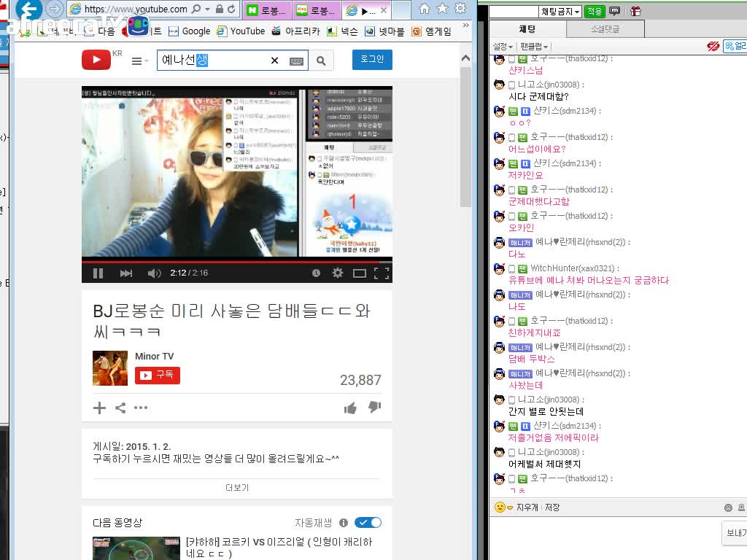Enter fullscreen mode in video player
747x560 pixels.
[381, 273]
